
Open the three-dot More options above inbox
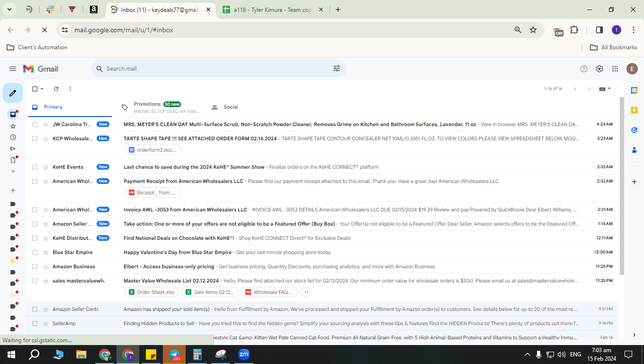[x=70, y=89]
